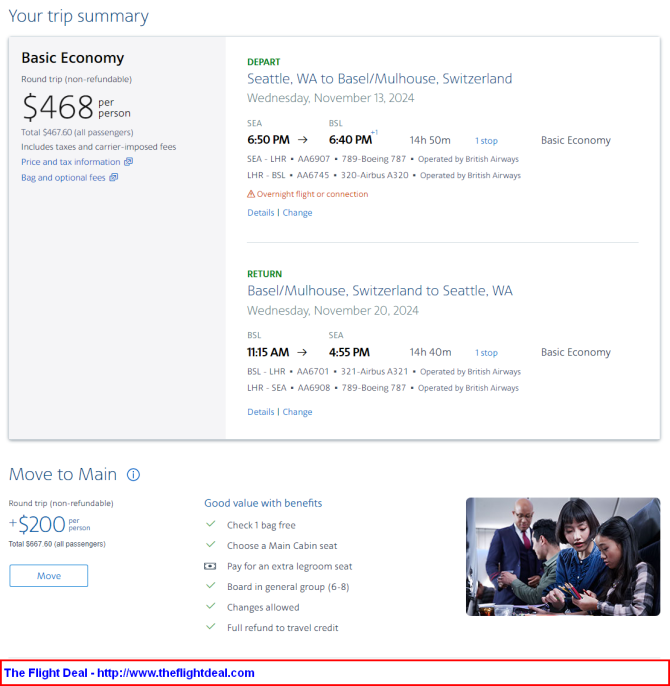Screen dimensions: 670x686
Task: Click the arrow between 6:50 PM and 6:40 PM
Action: click(x=303, y=140)
